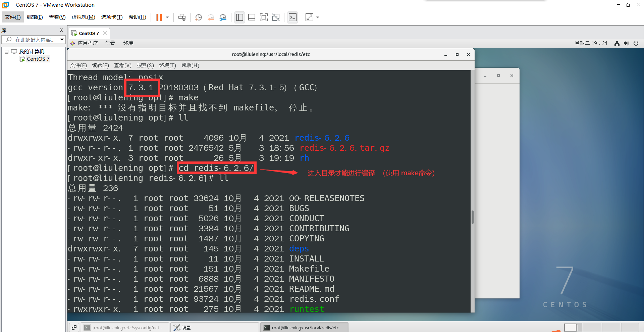Switch to /usr/local/redis/etc terminal taskbar item

coord(304,328)
